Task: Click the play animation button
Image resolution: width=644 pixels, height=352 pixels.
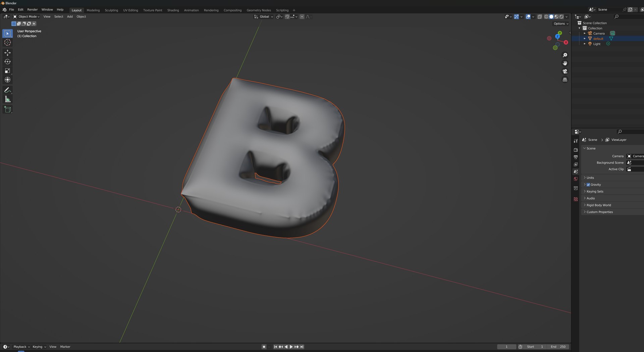Action: 291,347
